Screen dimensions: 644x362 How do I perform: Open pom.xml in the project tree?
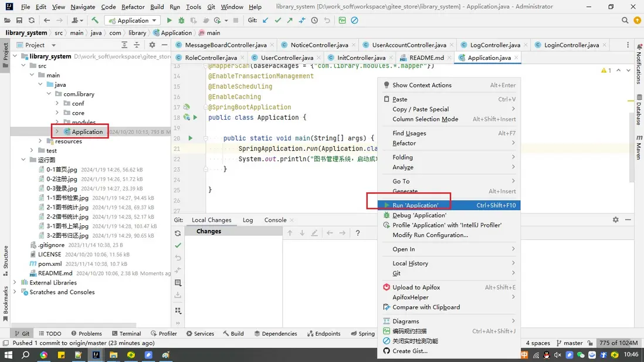pyautogui.click(x=49, y=264)
